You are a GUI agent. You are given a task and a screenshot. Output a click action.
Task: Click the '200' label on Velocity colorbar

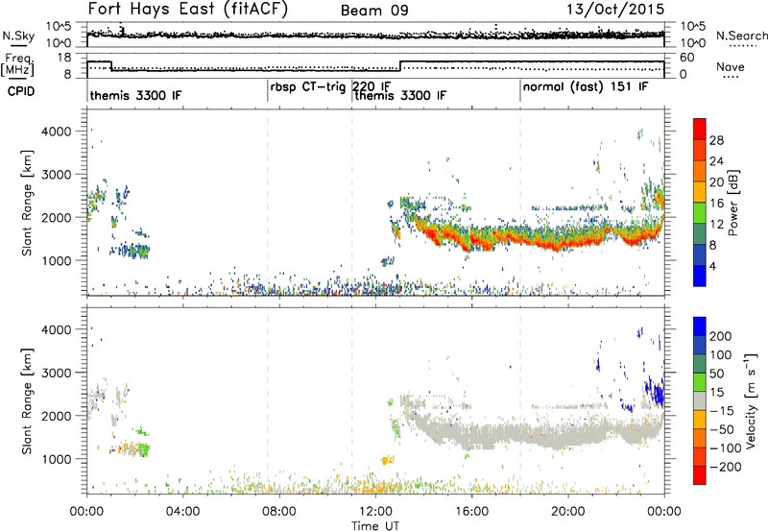click(x=721, y=336)
